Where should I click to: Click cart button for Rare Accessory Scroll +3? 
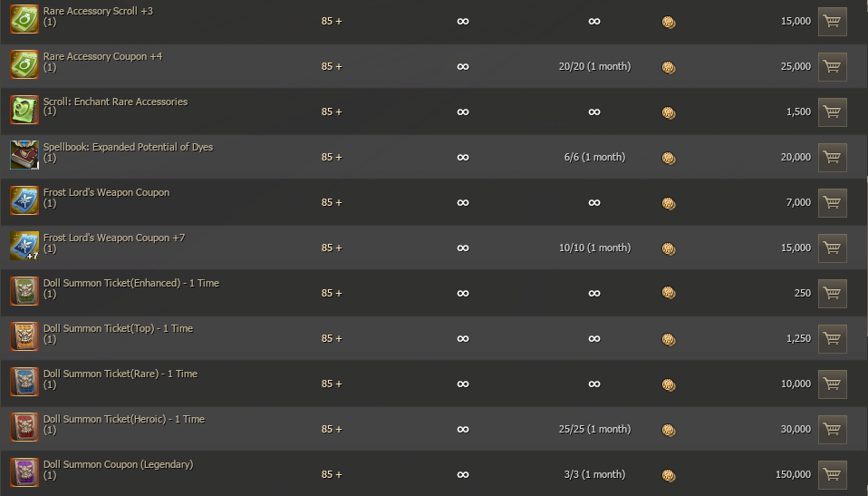[x=832, y=22]
